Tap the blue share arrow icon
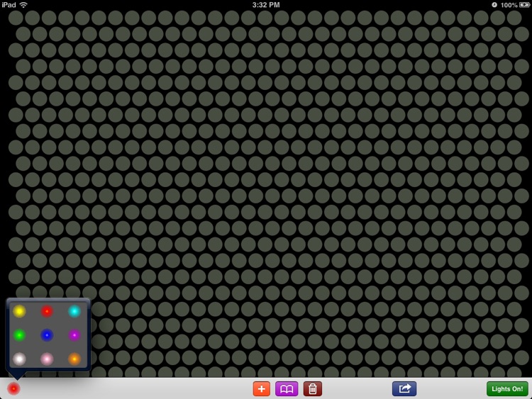The image size is (532, 399). point(404,389)
